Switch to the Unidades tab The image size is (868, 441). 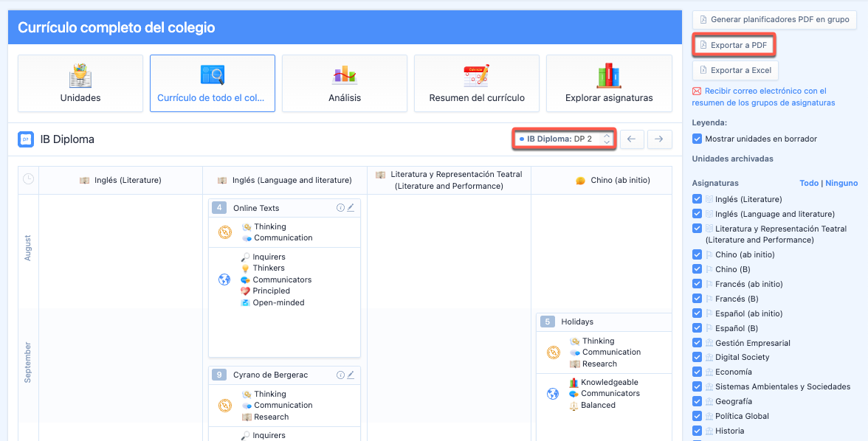[80, 83]
